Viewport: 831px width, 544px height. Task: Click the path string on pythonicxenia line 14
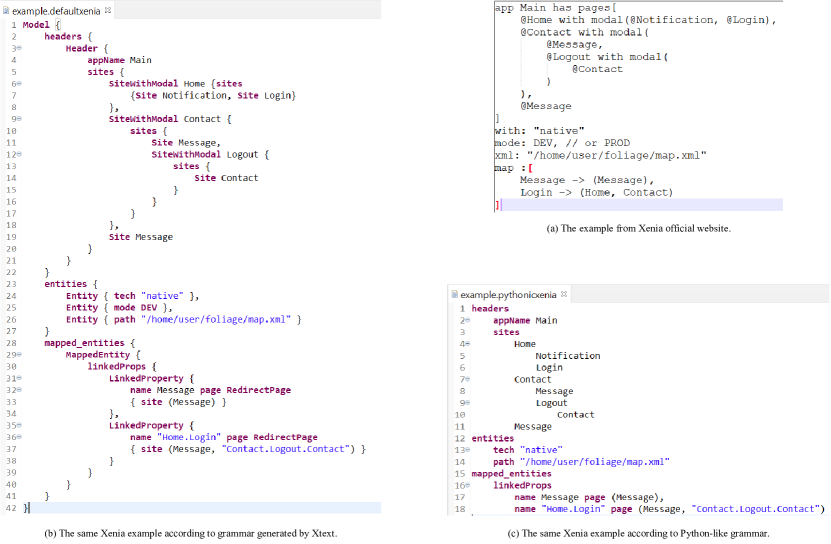(x=595, y=462)
